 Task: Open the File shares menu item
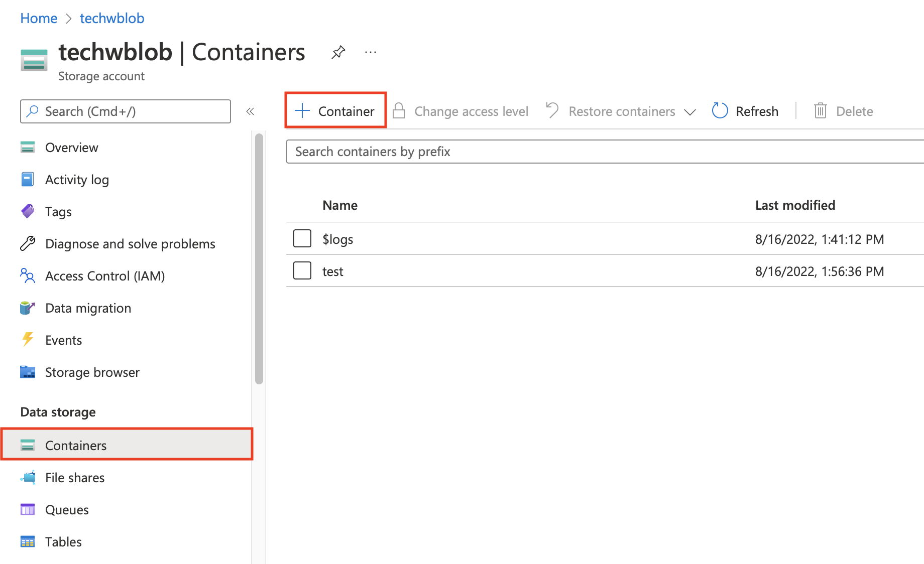[75, 478]
